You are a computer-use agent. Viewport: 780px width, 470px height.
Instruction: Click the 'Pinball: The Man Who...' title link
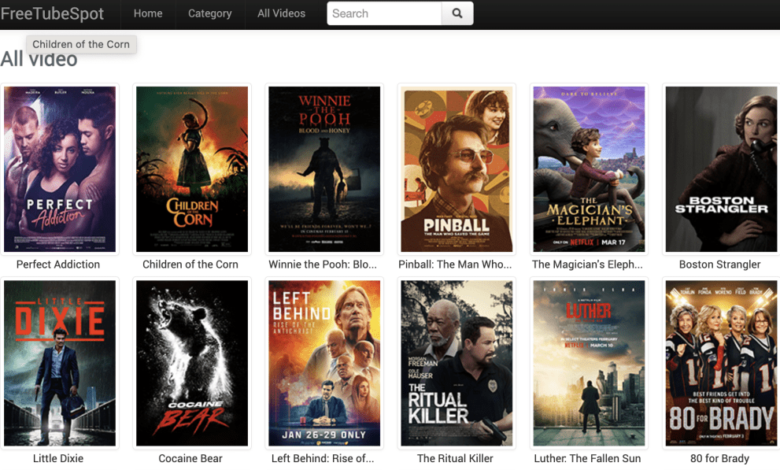pos(455,265)
